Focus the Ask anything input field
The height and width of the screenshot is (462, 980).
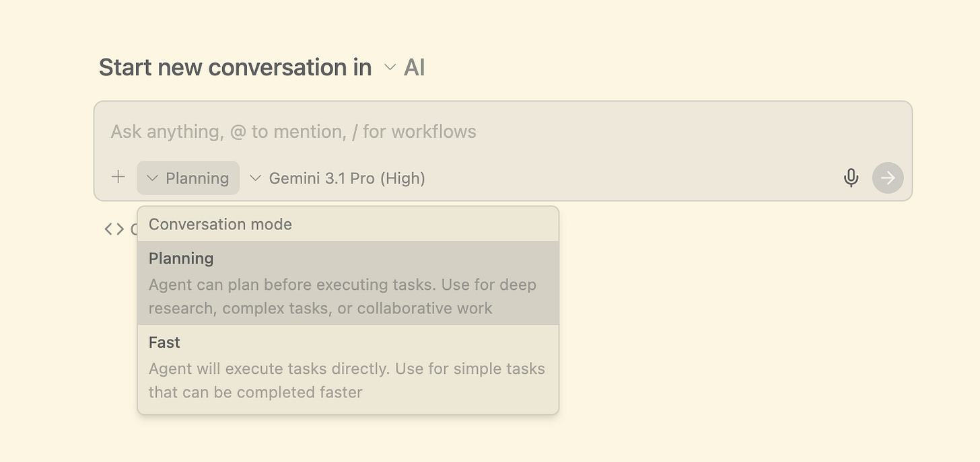[471, 132]
